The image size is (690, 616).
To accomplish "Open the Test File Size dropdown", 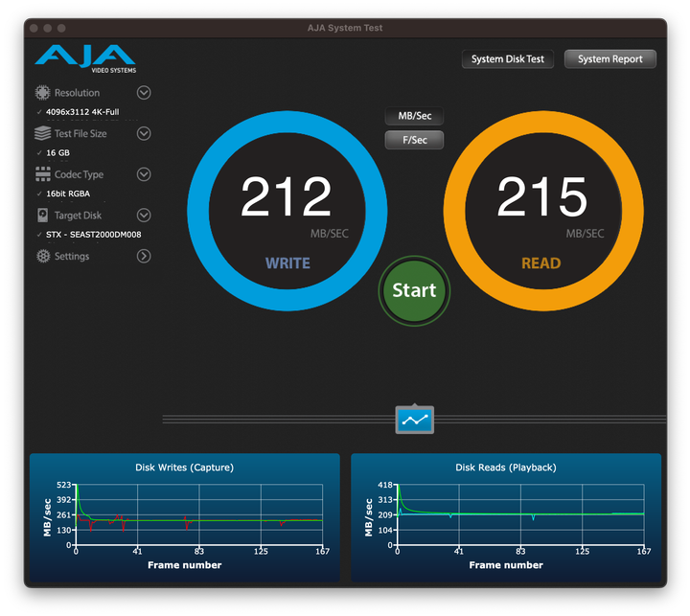I will coord(144,134).
